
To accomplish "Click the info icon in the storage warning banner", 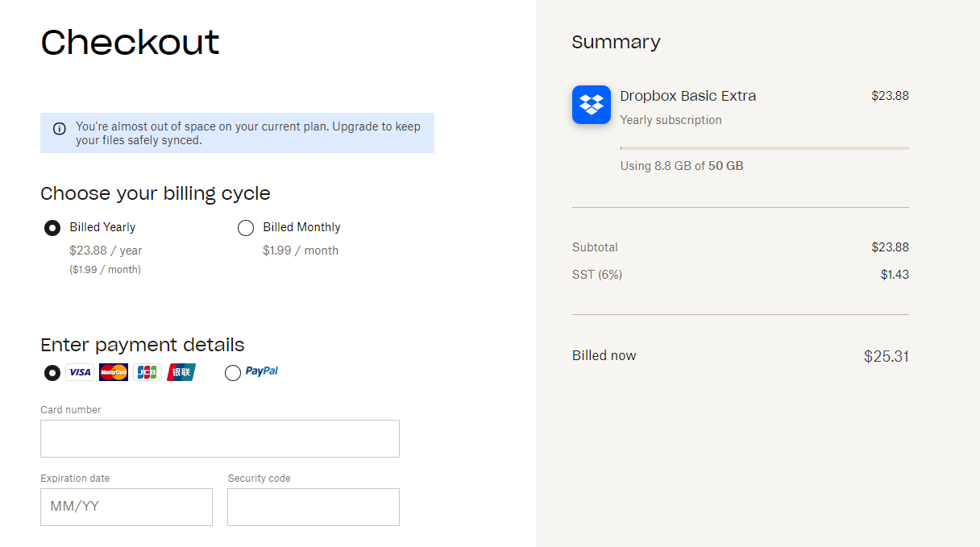I will [59, 128].
